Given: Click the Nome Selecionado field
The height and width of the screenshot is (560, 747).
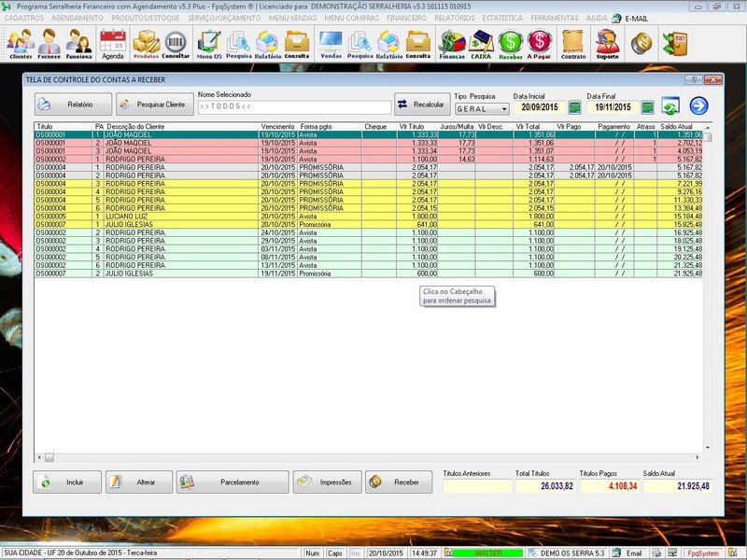Looking at the screenshot, I should [x=294, y=106].
